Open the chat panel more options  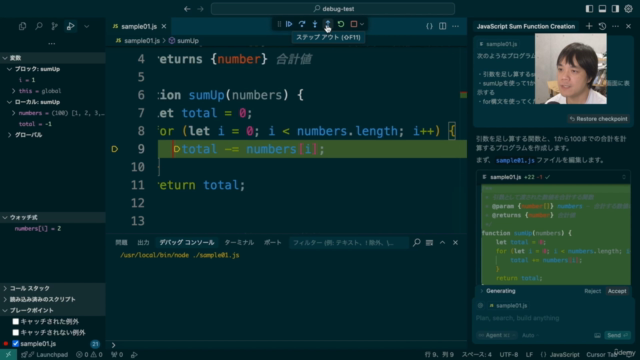[616, 26]
